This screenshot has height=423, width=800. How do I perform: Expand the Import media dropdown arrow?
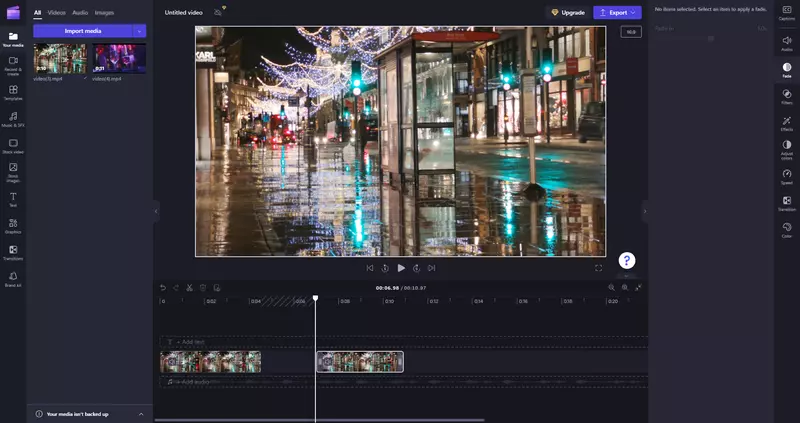[x=140, y=31]
